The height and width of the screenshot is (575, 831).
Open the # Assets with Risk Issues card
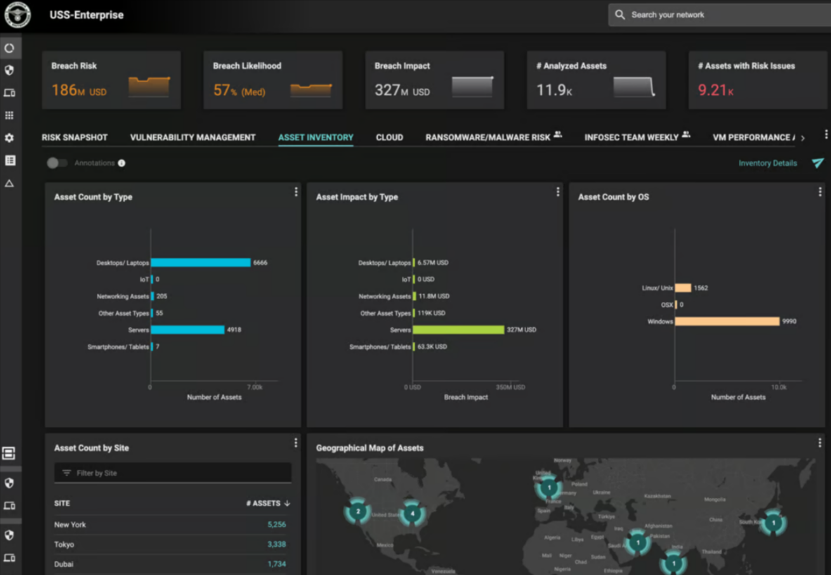(x=758, y=80)
